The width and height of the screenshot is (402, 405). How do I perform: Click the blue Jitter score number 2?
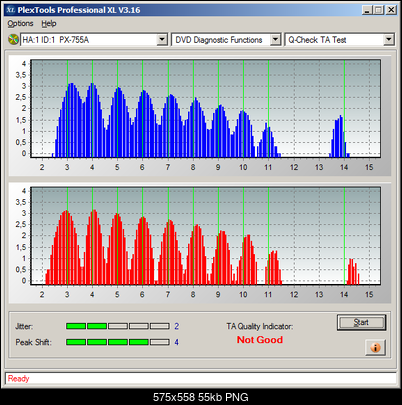pyautogui.click(x=177, y=326)
